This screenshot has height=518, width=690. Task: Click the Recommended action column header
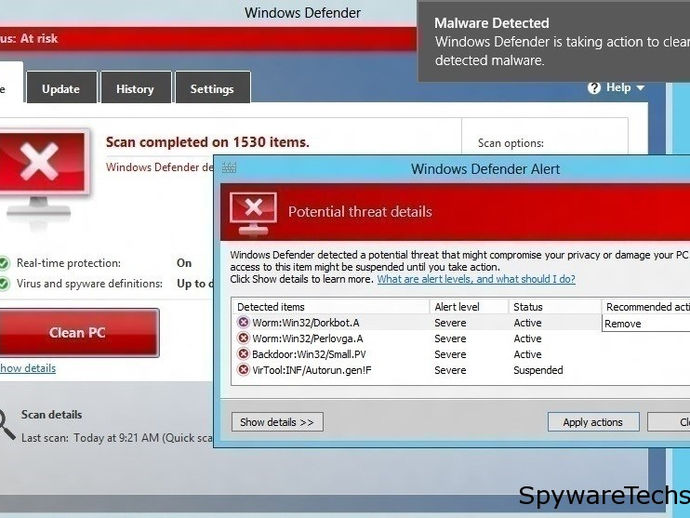[646, 307]
